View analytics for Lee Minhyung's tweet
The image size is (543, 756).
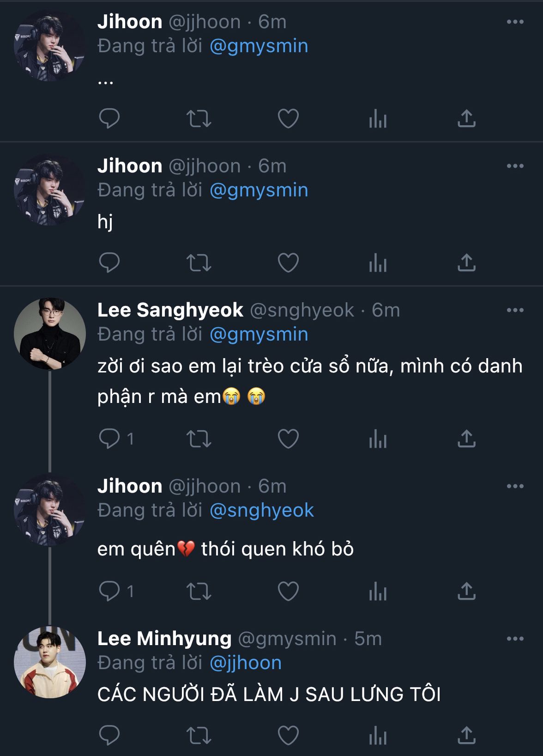(x=378, y=735)
